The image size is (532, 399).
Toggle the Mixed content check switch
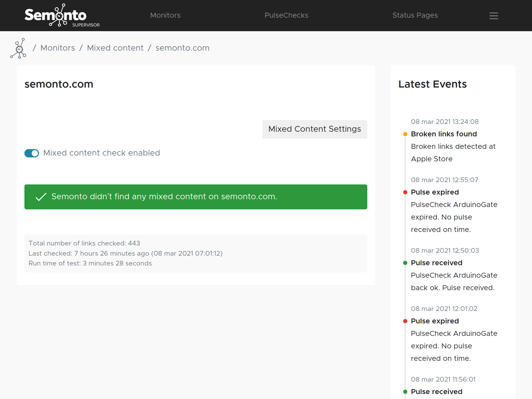(32, 153)
